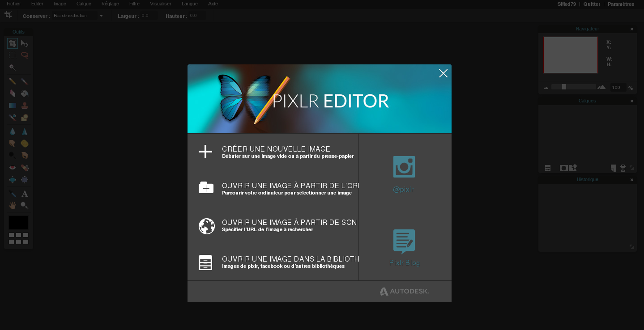Viewport: 644px width, 330px height.
Task: Select the Type text tool
Action: click(x=25, y=194)
